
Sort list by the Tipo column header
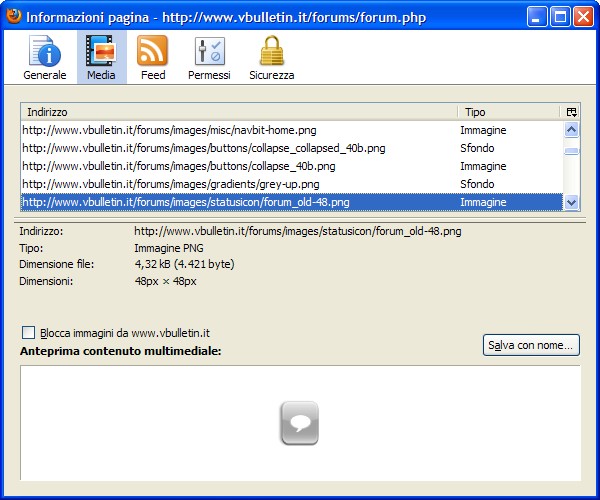point(508,113)
